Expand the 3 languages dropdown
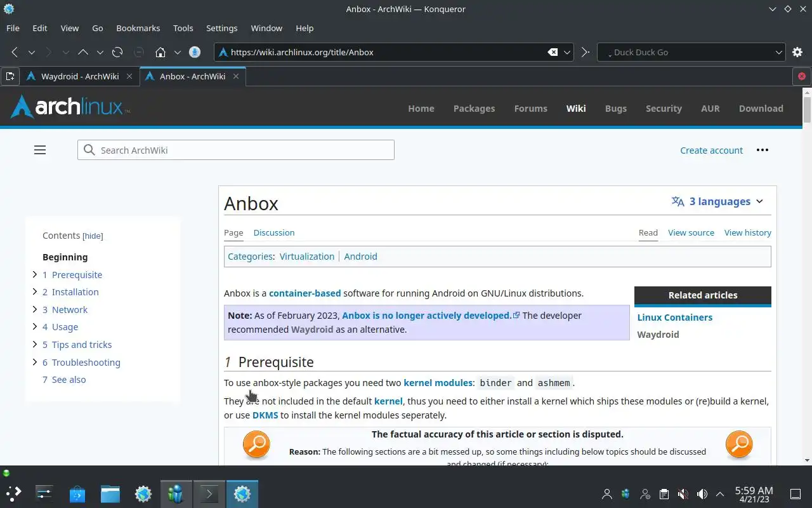 coord(717,201)
